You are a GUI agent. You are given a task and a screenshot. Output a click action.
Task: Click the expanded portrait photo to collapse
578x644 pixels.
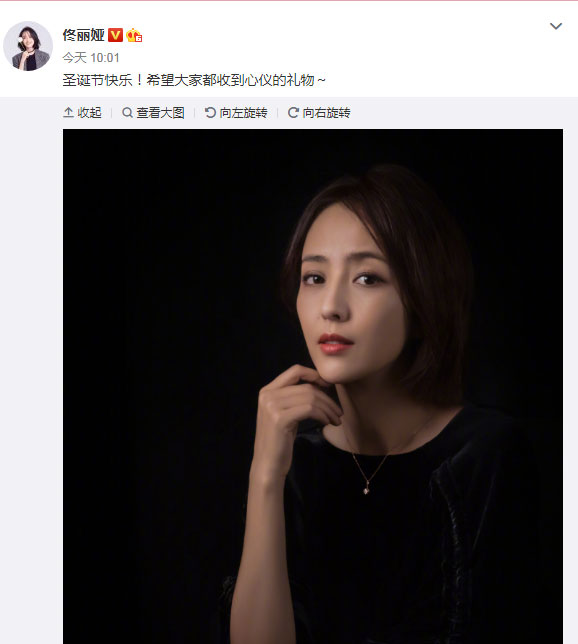pos(313,386)
